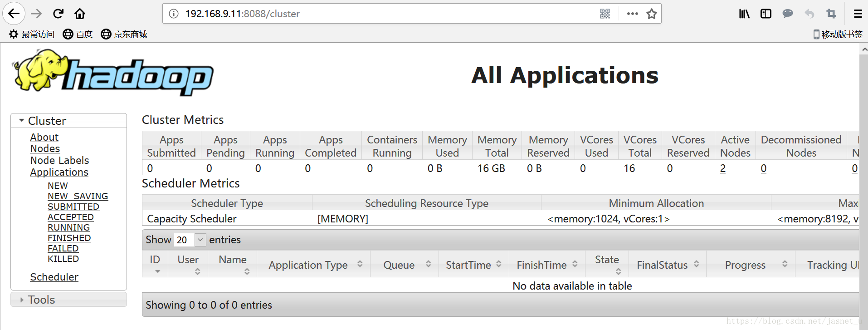Viewport: 868px width, 330px height.
Task: Open the Show entries count dropdown
Action: tap(190, 240)
